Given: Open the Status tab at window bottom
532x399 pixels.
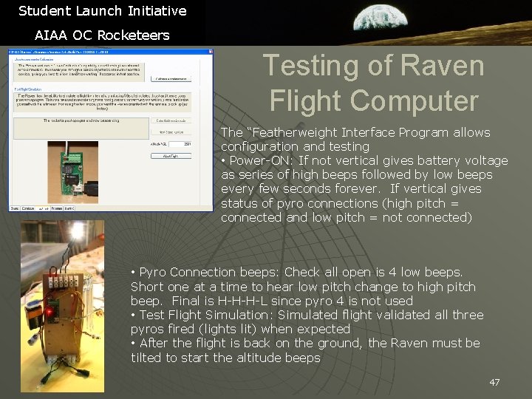Looking at the screenshot, I should [15, 208].
